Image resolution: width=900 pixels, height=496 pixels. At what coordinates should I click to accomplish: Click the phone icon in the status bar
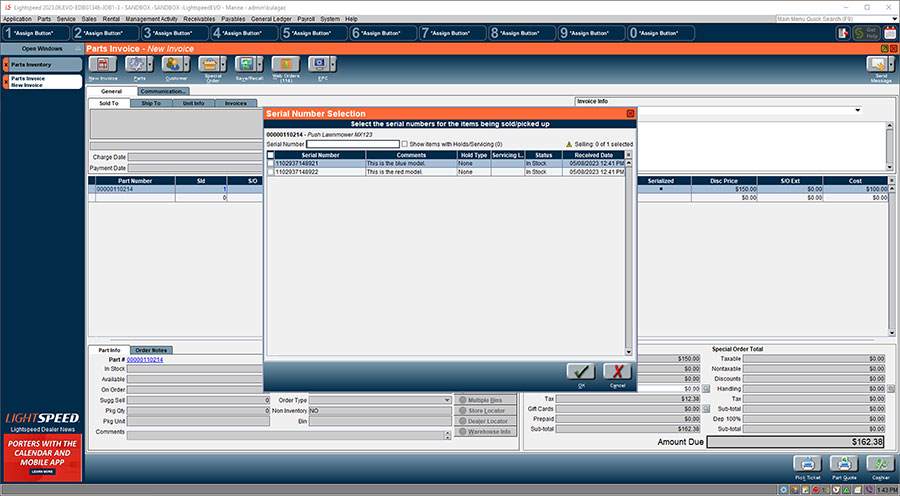tap(868, 490)
